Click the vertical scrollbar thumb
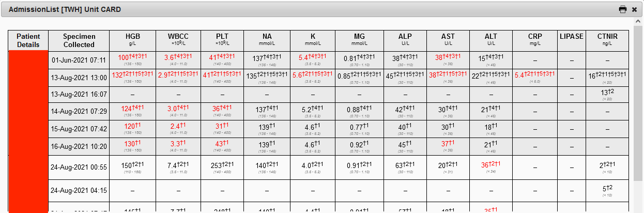This screenshot has width=644, height=213. (638, 103)
